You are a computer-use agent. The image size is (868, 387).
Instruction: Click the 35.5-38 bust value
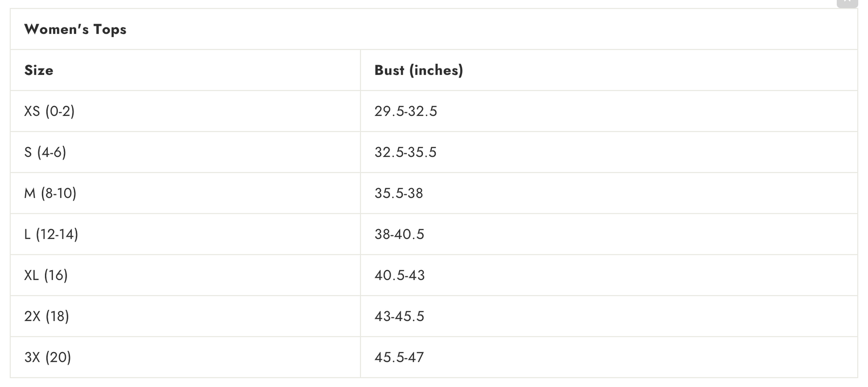(398, 193)
